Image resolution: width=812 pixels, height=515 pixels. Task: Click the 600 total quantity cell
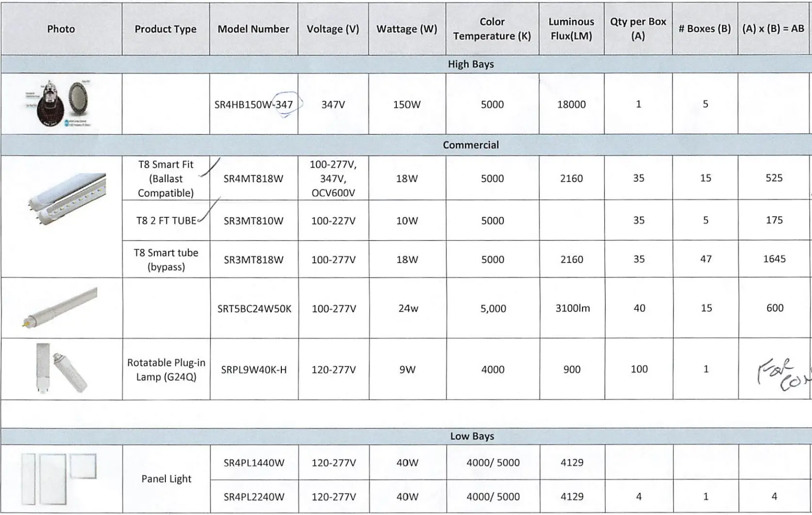coord(775,308)
